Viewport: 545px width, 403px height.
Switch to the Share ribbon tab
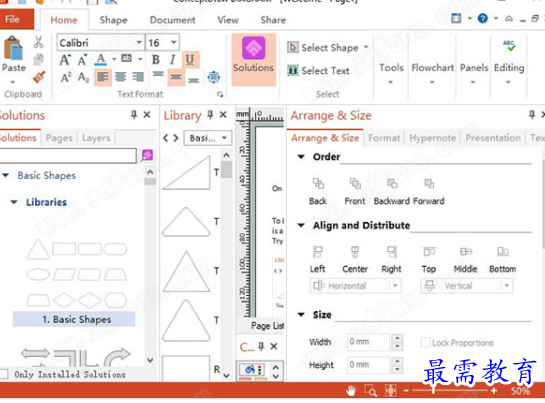pos(273,20)
